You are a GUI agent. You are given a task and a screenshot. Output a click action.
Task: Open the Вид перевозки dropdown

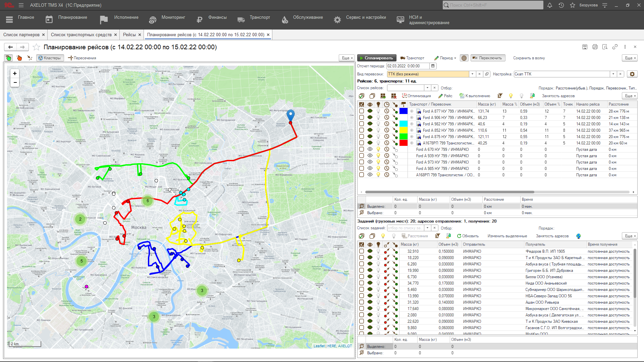[472, 74]
